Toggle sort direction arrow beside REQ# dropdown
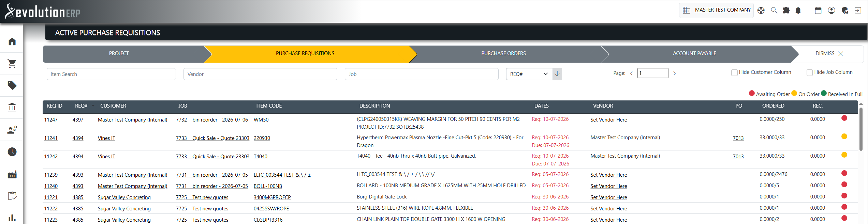The height and width of the screenshot is (224, 868). tap(557, 74)
